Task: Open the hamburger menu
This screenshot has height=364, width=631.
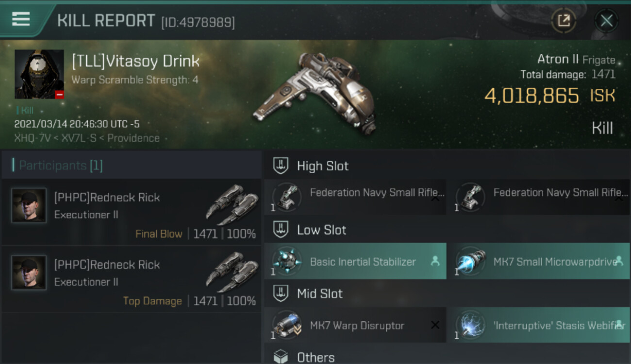Action: click(x=21, y=19)
